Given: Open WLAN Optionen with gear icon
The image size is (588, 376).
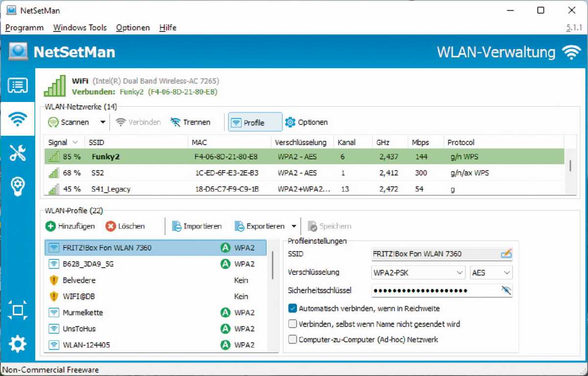Looking at the screenshot, I should (306, 122).
